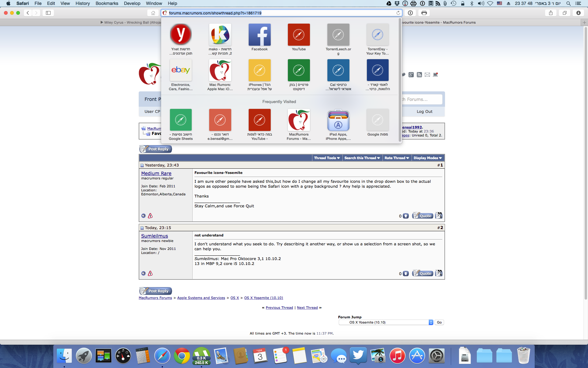
Task: Open a new tab with the plus button
Action: click(584, 22)
